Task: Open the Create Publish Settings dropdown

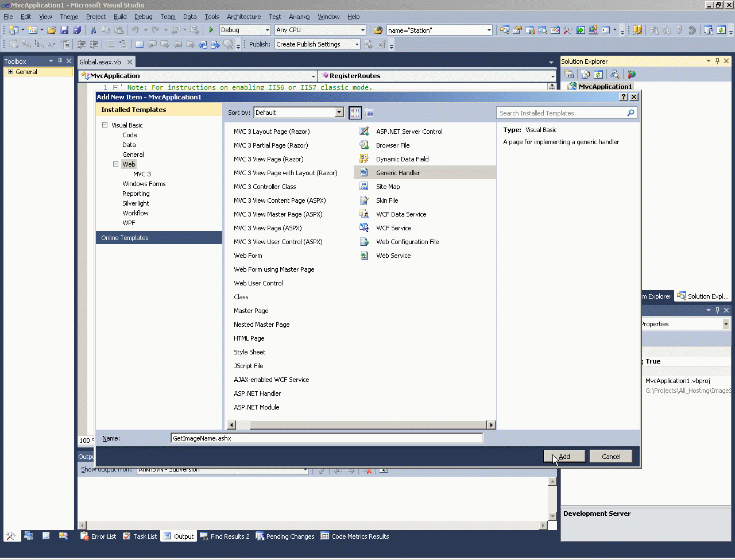Action: (x=357, y=44)
